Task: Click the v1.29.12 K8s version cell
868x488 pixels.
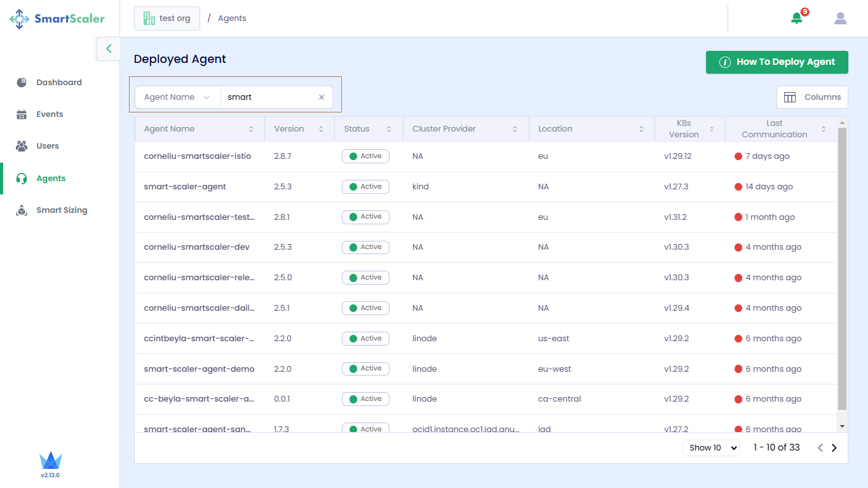Action: pos(677,156)
